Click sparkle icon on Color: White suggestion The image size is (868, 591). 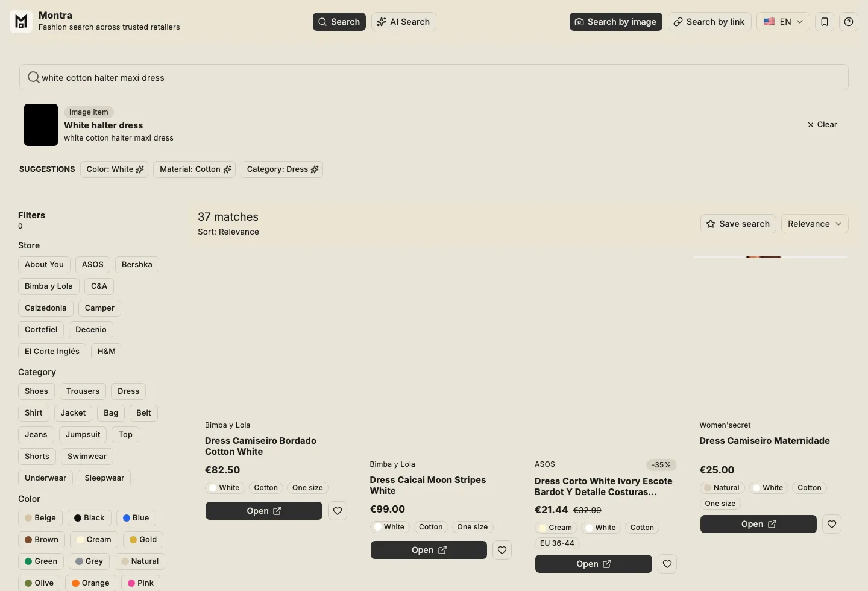[x=140, y=169]
